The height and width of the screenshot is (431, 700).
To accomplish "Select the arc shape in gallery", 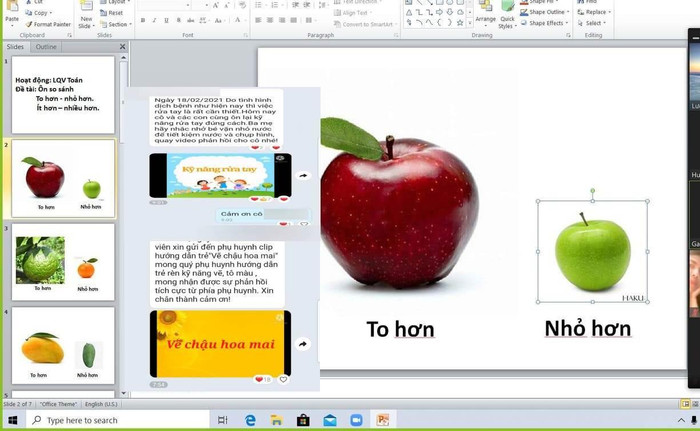I will (x=419, y=22).
